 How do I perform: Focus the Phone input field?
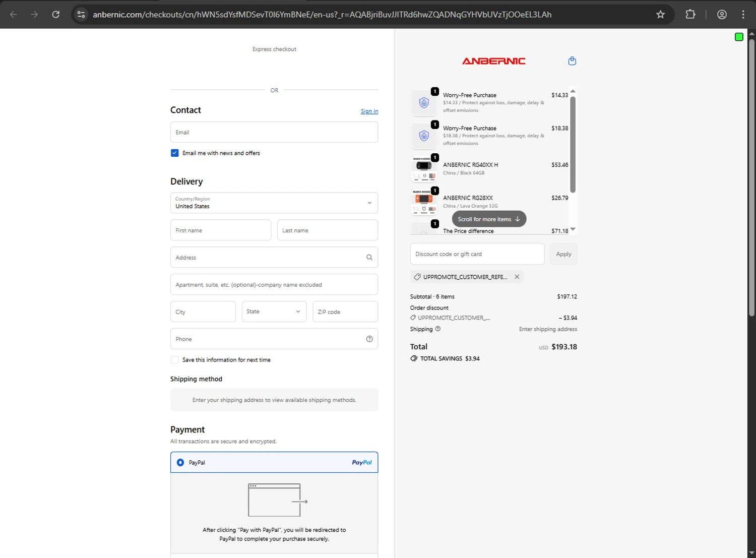point(274,339)
